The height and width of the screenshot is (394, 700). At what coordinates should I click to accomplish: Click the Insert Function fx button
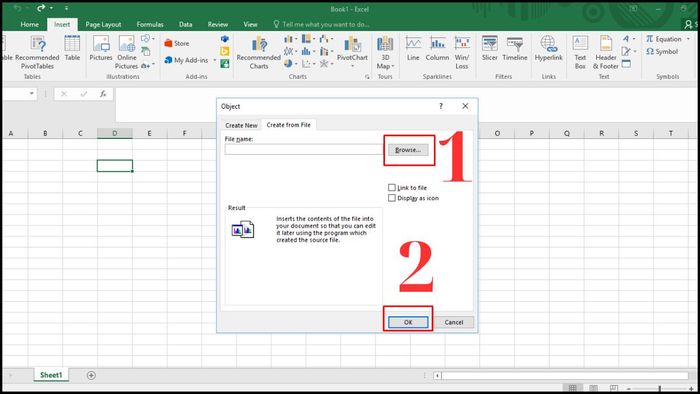[103, 94]
